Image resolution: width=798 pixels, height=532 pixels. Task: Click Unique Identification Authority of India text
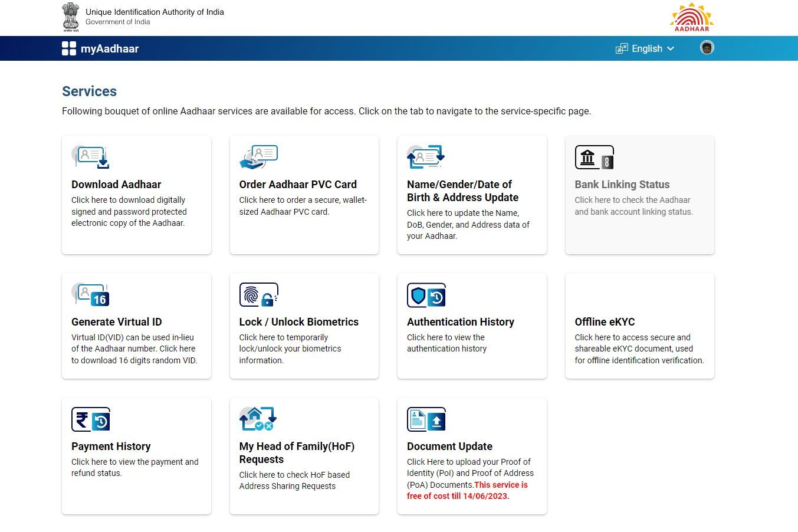click(155, 12)
